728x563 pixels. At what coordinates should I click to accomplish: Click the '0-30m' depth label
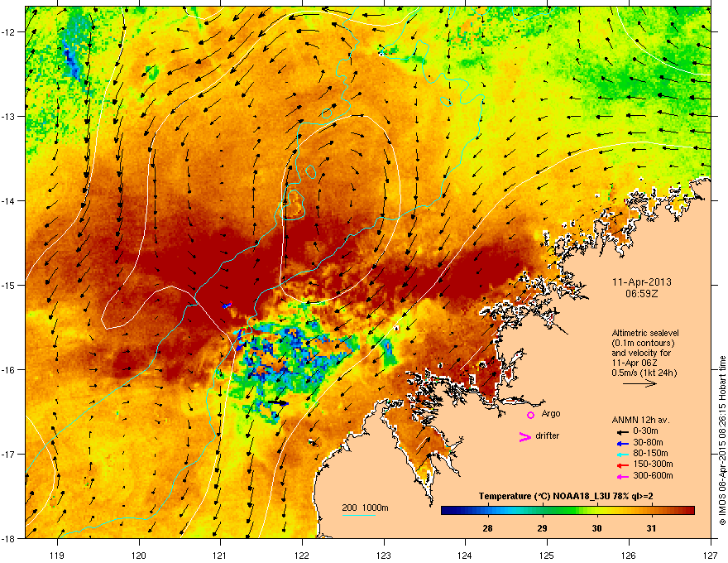645,431
